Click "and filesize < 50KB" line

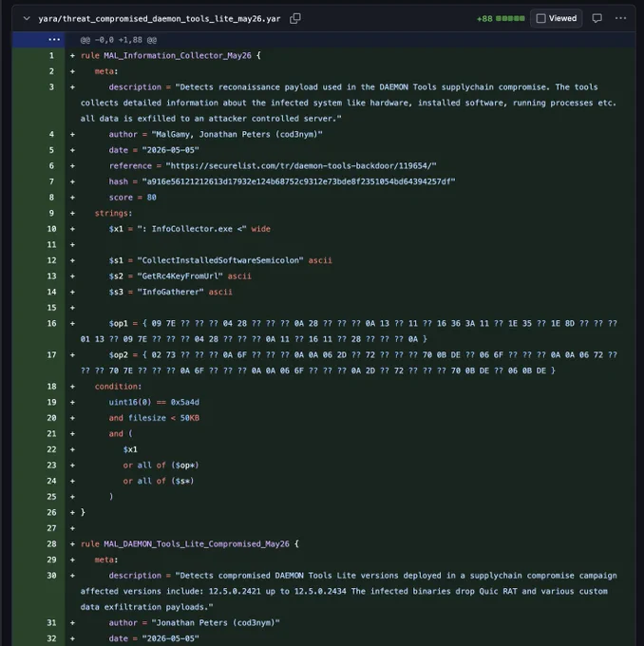(x=154, y=418)
